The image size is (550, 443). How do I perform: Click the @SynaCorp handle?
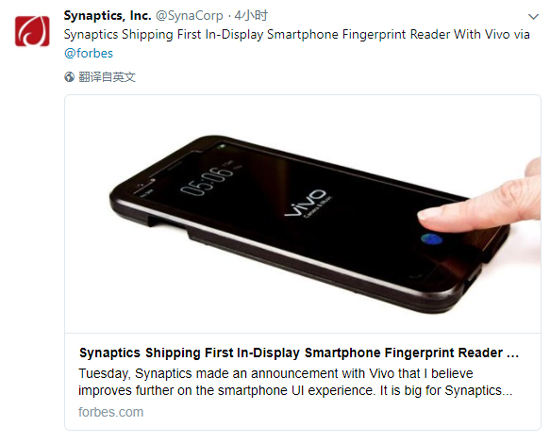pyautogui.click(x=189, y=15)
